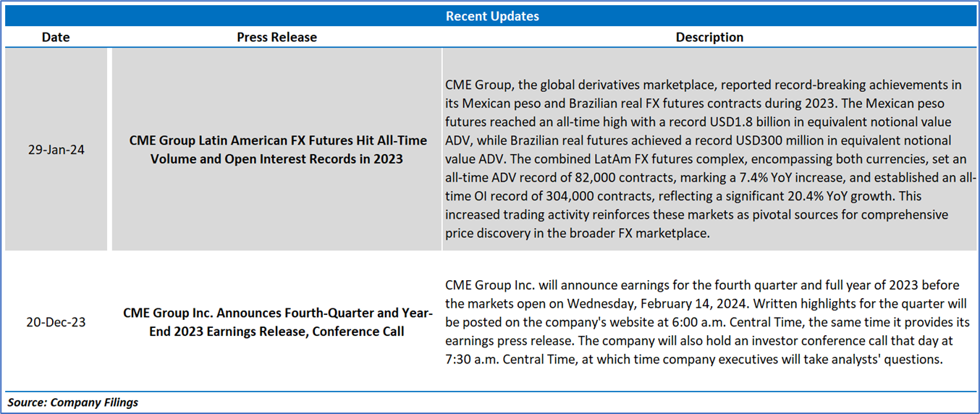The width and height of the screenshot is (980, 414).
Task: Click the 29-Jan-24 date cell
Action: (56, 150)
